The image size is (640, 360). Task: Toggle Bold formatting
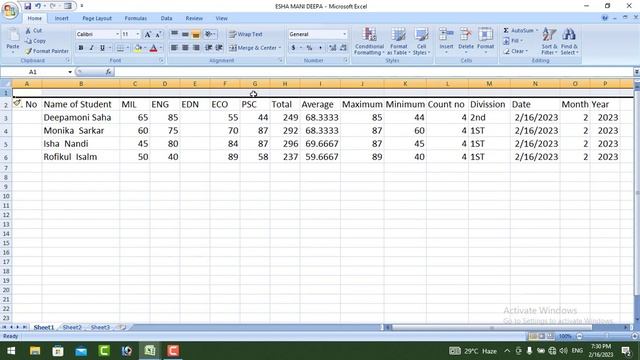pos(81,48)
